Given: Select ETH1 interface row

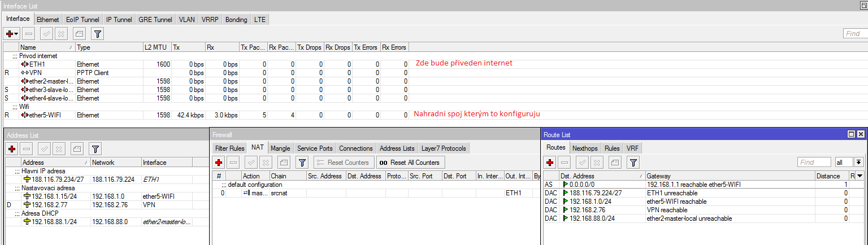Looking at the screenshot, I should pos(206,64).
